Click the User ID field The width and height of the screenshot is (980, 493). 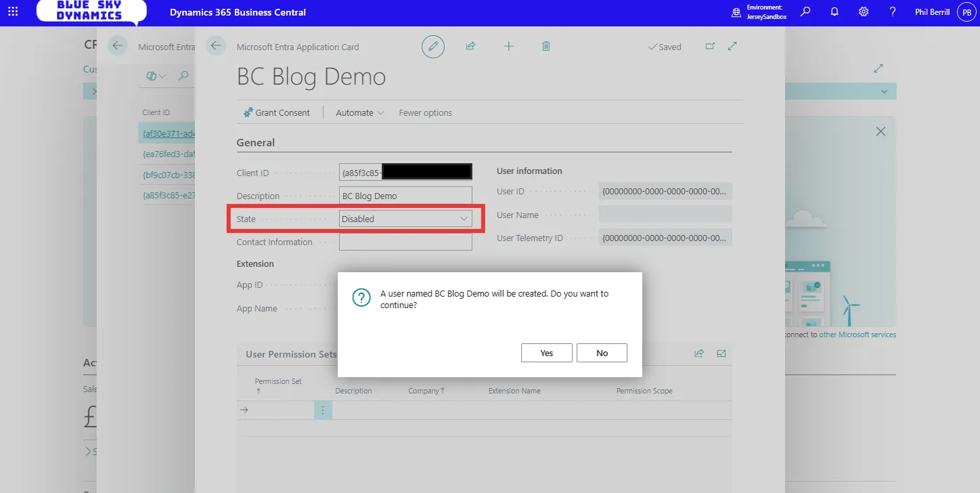pos(665,191)
